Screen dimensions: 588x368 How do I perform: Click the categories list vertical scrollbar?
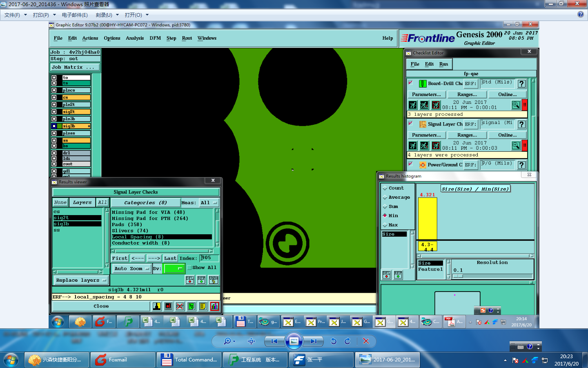coord(217,227)
